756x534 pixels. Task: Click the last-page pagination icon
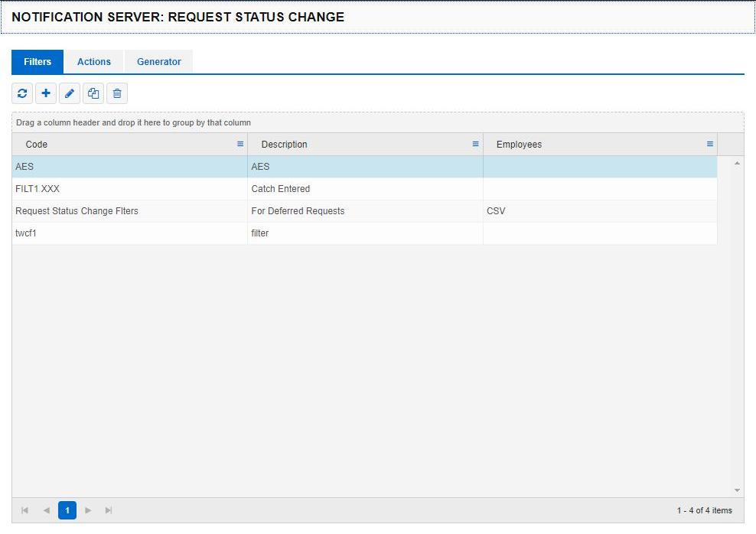(x=109, y=510)
